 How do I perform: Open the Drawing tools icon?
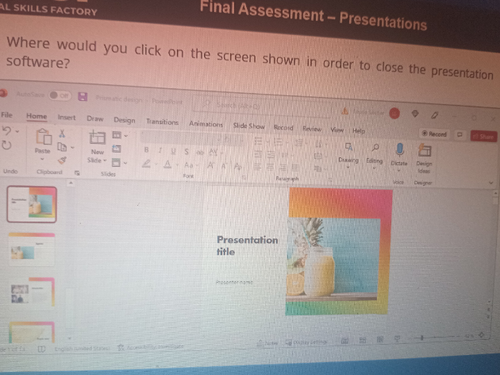349,147
